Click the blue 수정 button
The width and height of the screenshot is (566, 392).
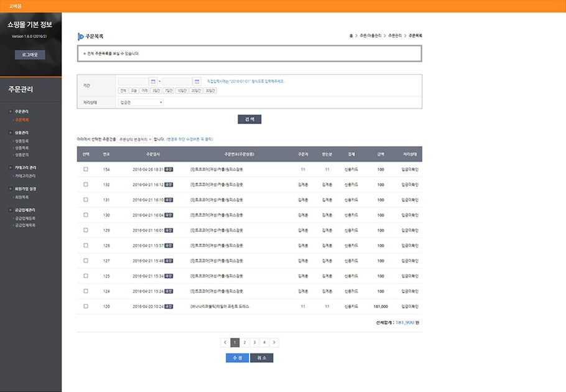coord(237,358)
